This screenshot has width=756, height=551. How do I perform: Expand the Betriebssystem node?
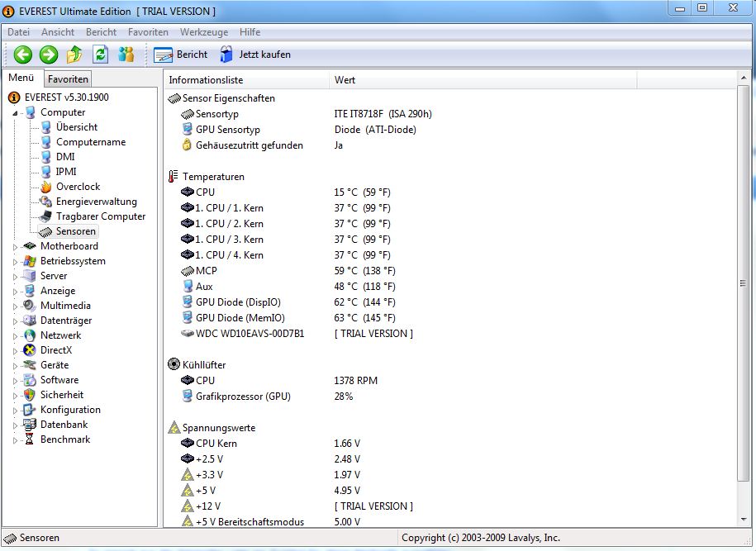point(15,262)
